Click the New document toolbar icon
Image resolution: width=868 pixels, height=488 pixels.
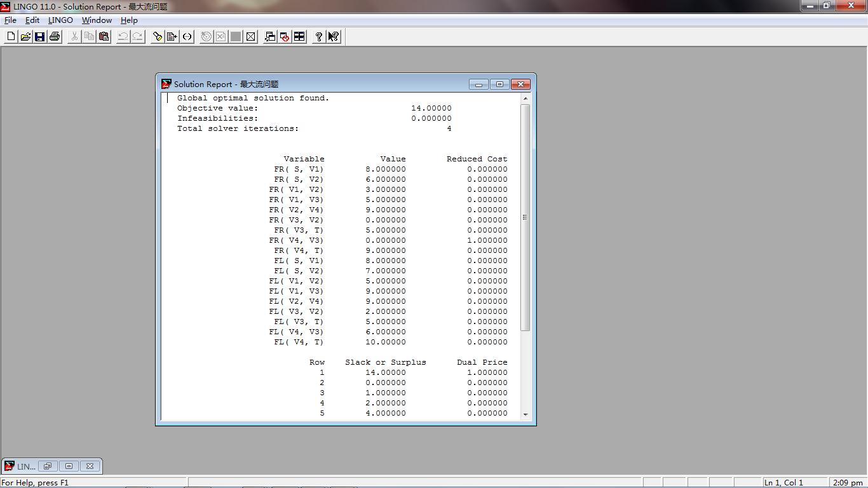pos(11,37)
